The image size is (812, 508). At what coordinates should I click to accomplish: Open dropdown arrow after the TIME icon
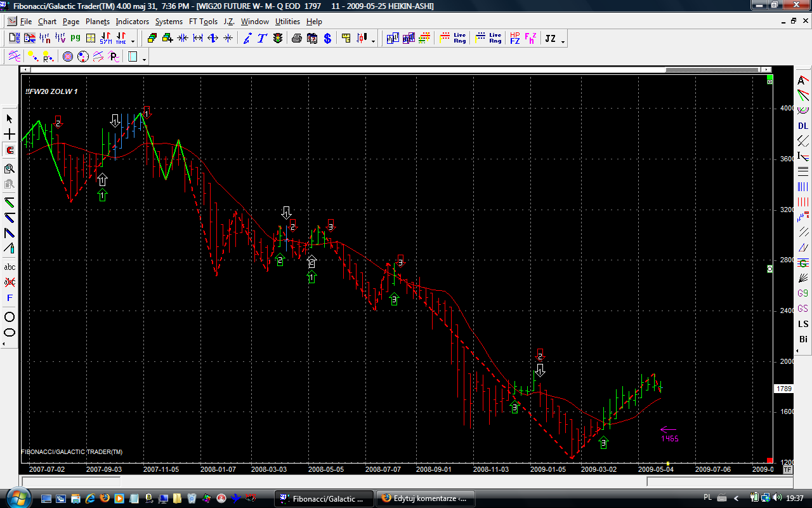pyautogui.click(x=133, y=41)
